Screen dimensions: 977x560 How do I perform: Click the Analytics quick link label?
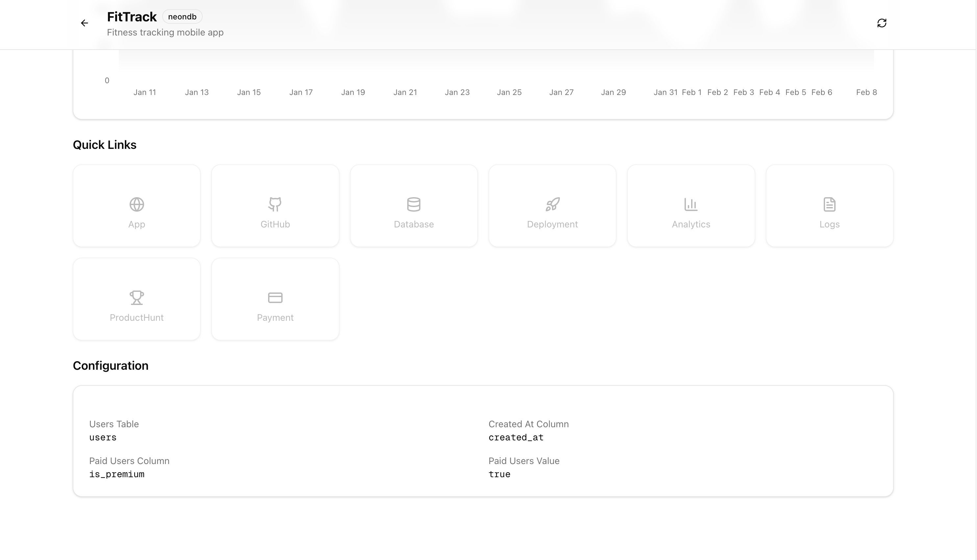[690, 224]
